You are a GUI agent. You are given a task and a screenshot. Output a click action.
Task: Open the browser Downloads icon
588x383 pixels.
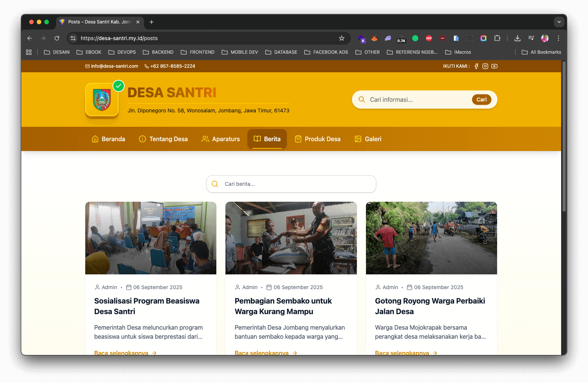[x=518, y=38]
